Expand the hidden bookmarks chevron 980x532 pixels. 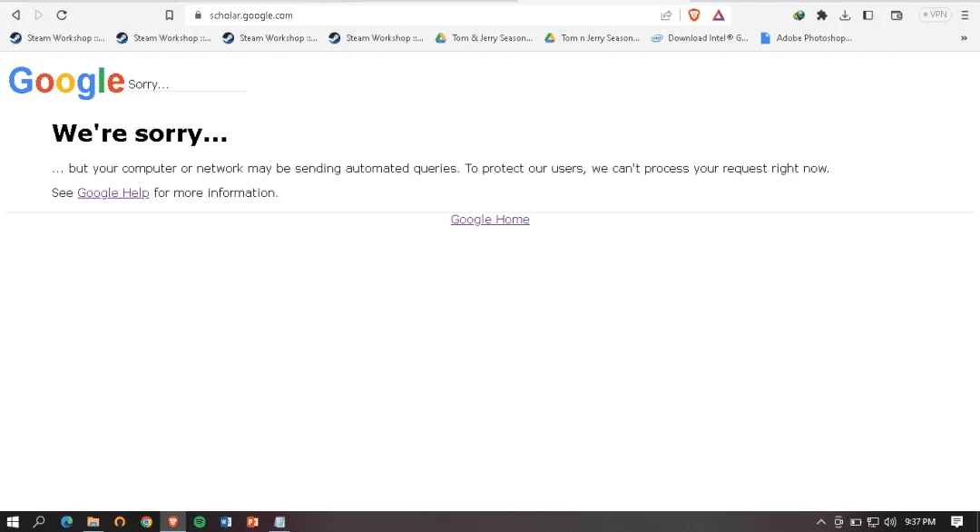964,38
